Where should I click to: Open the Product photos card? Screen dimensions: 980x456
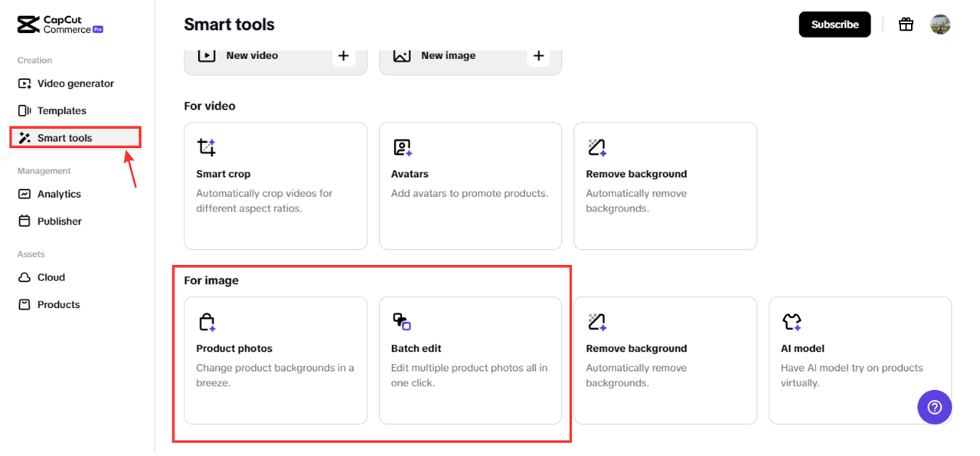click(275, 360)
